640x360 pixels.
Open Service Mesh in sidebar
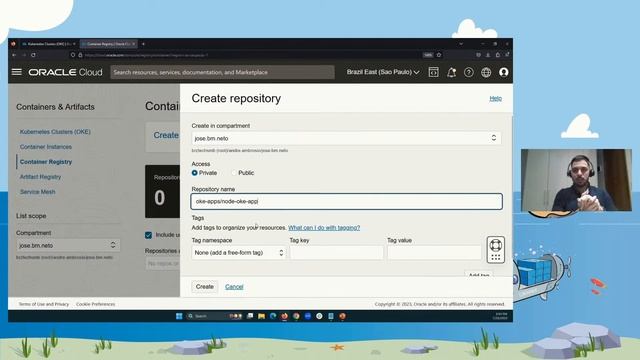click(x=38, y=192)
